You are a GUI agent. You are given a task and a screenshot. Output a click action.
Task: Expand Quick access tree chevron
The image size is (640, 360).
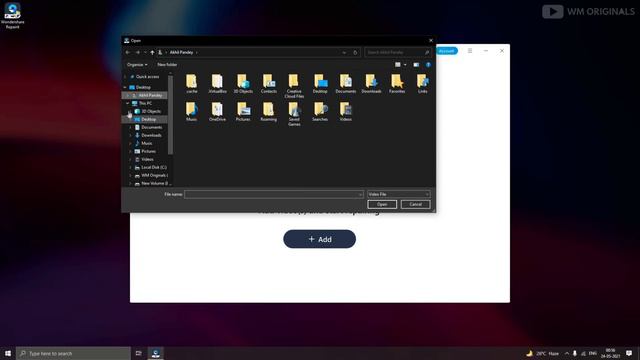[x=125, y=77]
